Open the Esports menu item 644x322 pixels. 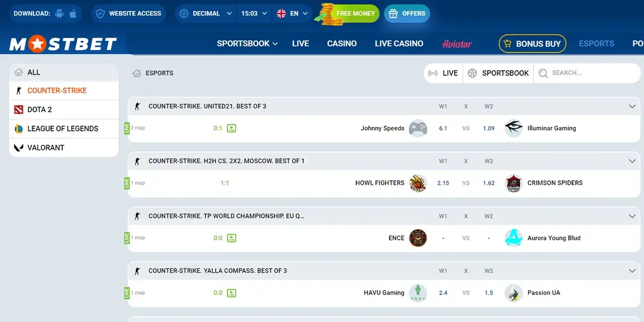point(596,43)
